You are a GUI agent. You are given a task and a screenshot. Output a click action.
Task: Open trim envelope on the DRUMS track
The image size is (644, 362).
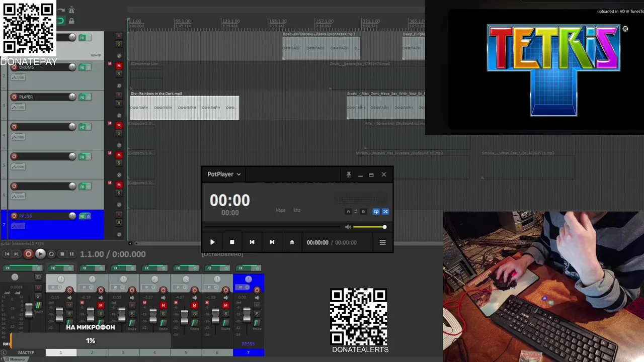coord(18,77)
